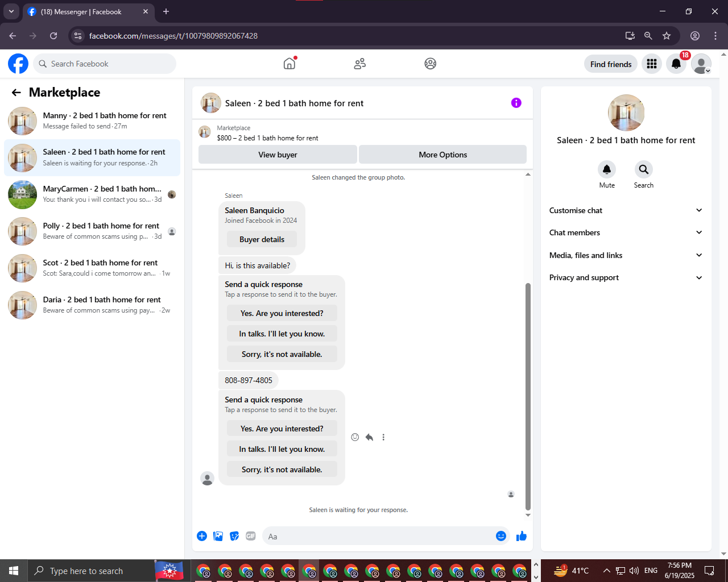
Task: Open Scot conversation in list
Action: [x=92, y=268]
